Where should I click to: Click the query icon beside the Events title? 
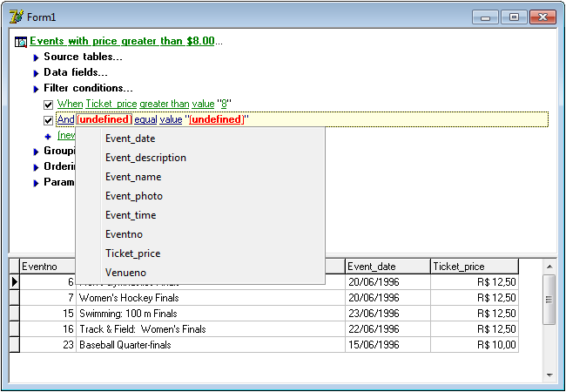click(x=21, y=42)
